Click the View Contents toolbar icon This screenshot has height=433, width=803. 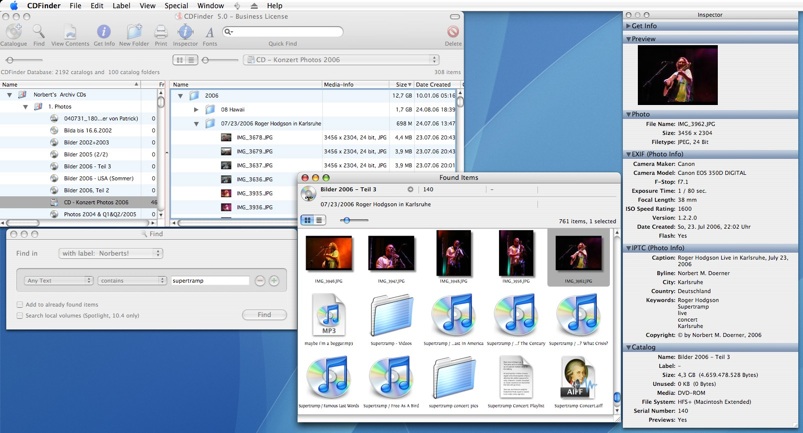coord(70,32)
